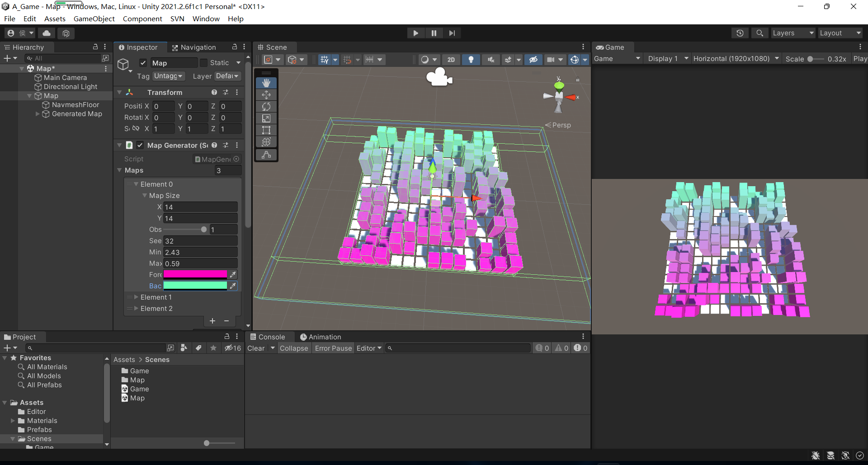Pick Background colour with eyedropper
Viewport: 868px width, 465px height.
click(x=233, y=286)
